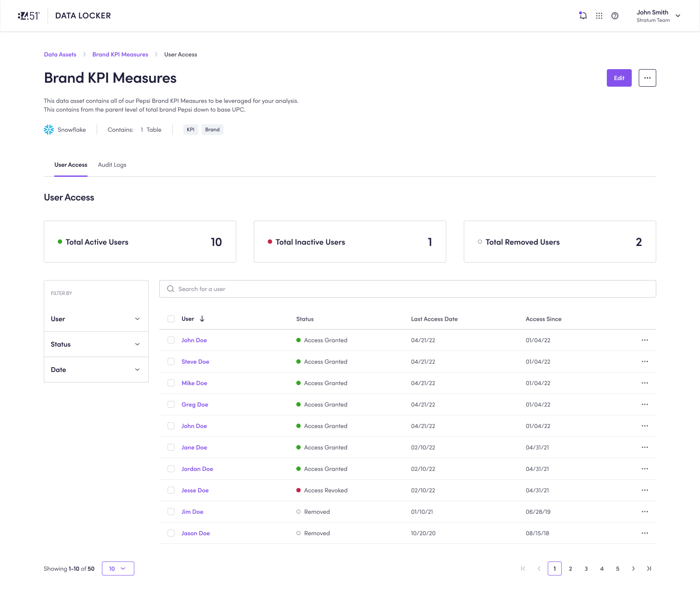
Task: Open the Jordan Doe user link
Action: coord(197,469)
